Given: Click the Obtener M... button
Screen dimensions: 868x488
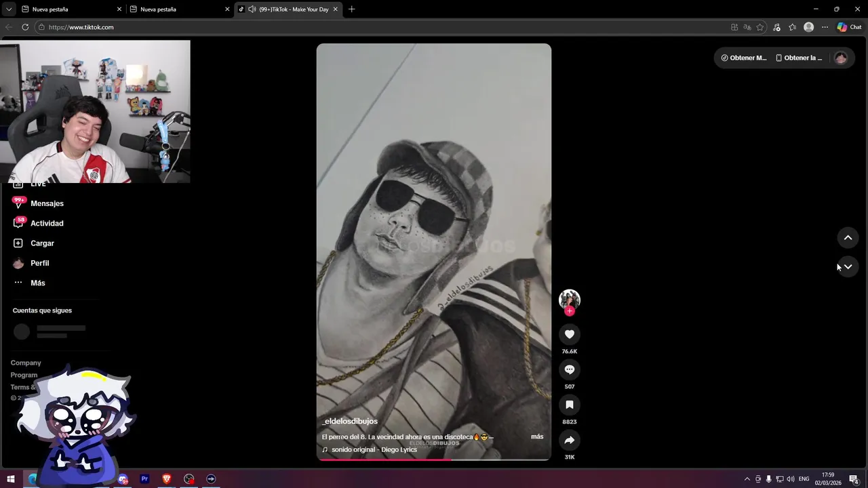Looking at the screenshot, I should click(x=744, y=58).
